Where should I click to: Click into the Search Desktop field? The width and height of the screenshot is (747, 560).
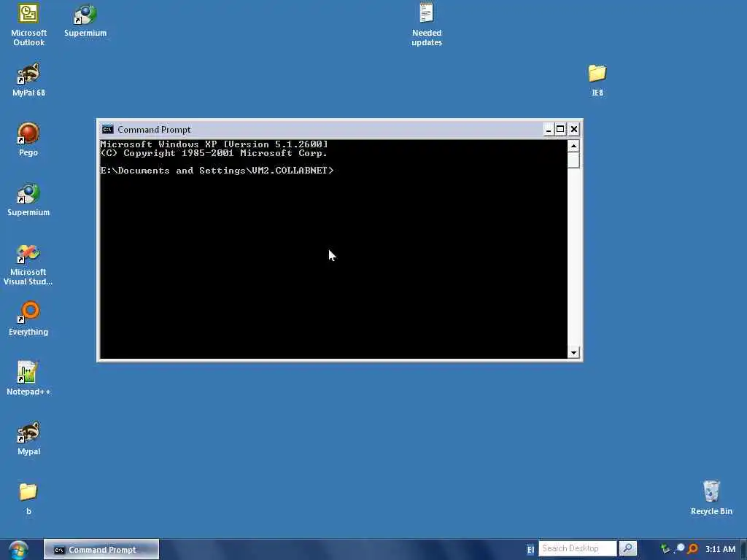(578, 548)
